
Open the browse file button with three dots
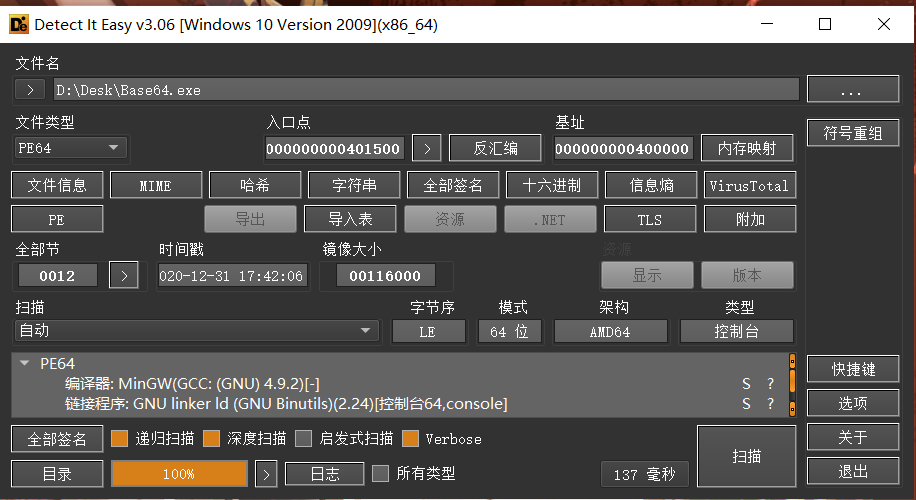click(x=851, y=90)
